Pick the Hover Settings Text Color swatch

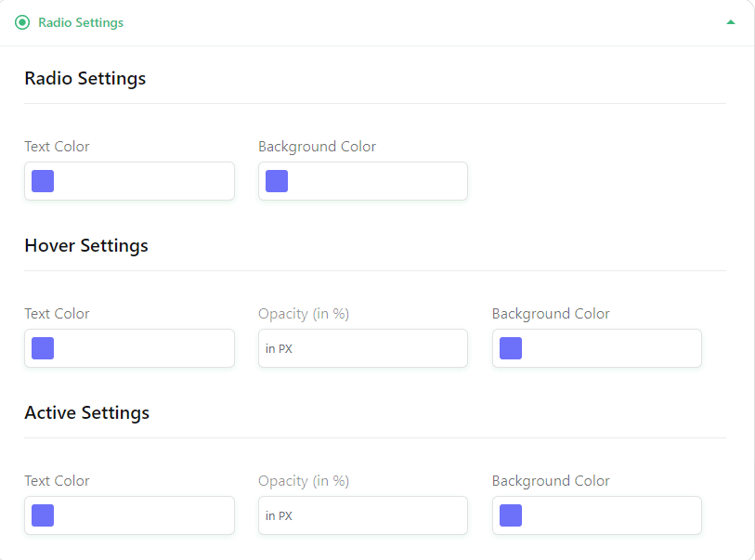coord(43,348)
